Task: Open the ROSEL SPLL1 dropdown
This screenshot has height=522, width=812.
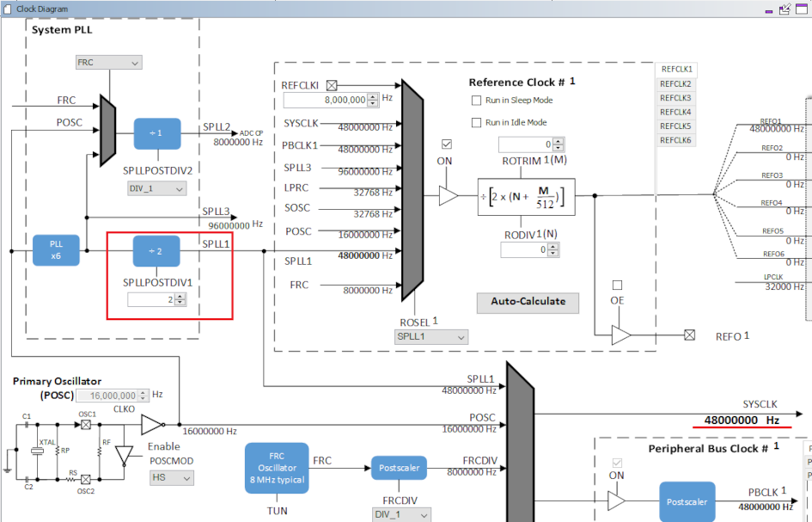Action: [x=430, y=337]
